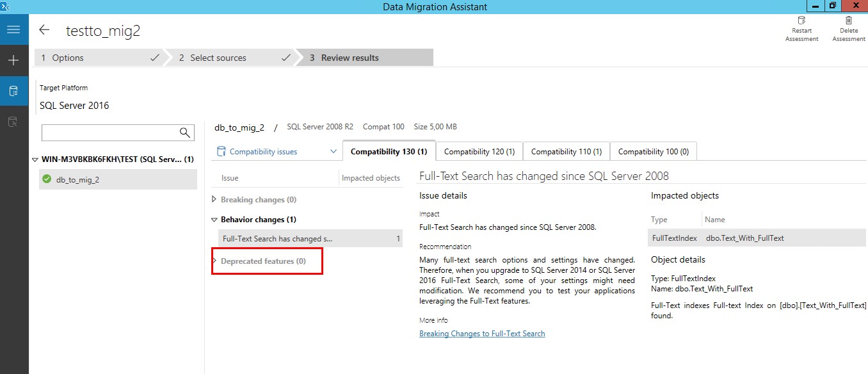
Task: Open the hamburger navigation menu
Action: (13, 29)
